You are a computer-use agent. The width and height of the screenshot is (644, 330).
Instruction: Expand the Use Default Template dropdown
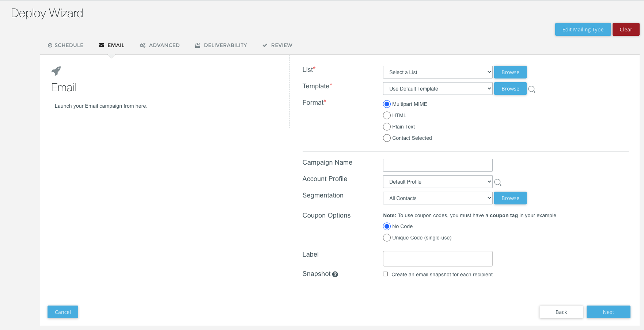pyautogui.click(x=437, y=89)
